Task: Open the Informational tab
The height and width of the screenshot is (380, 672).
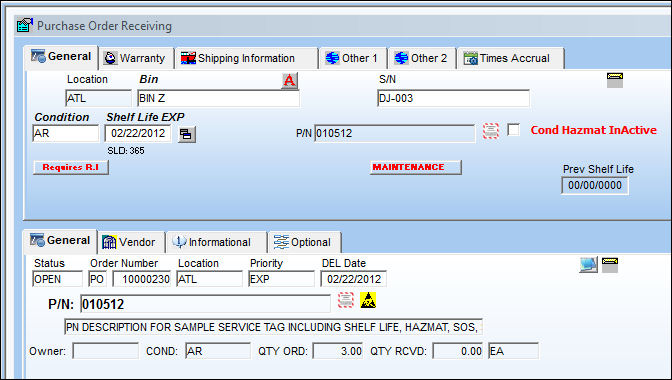Action: (x=216, y=242)
